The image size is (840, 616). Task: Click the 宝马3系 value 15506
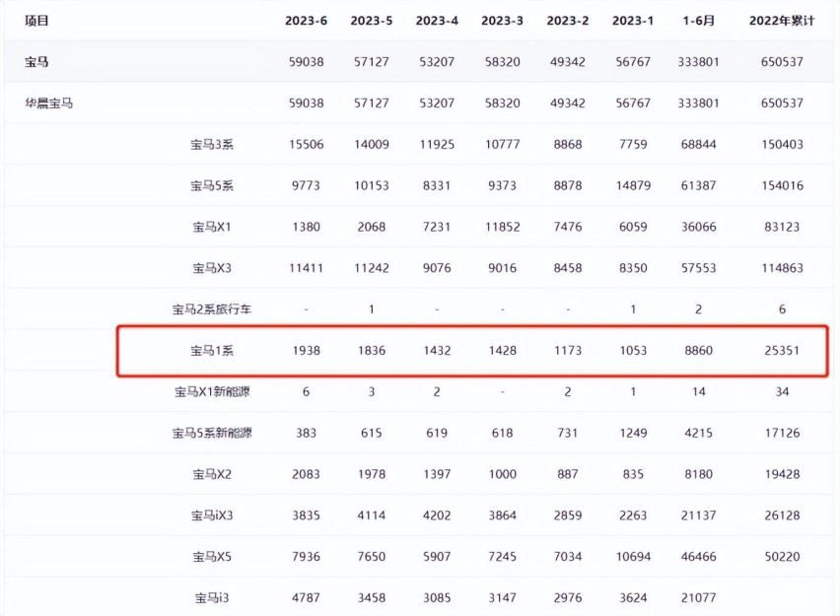[x=306, y=144]
